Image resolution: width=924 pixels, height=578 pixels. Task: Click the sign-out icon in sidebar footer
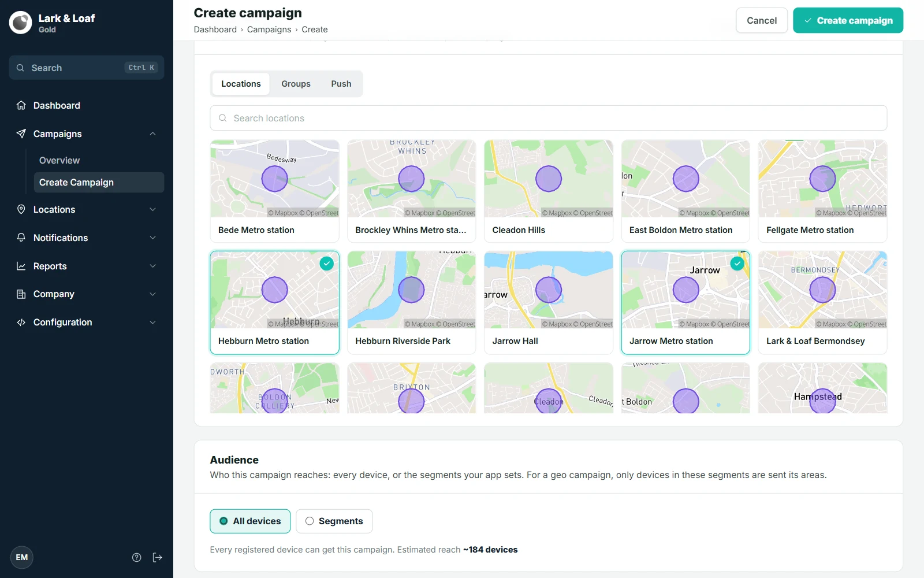coord(157,557)
